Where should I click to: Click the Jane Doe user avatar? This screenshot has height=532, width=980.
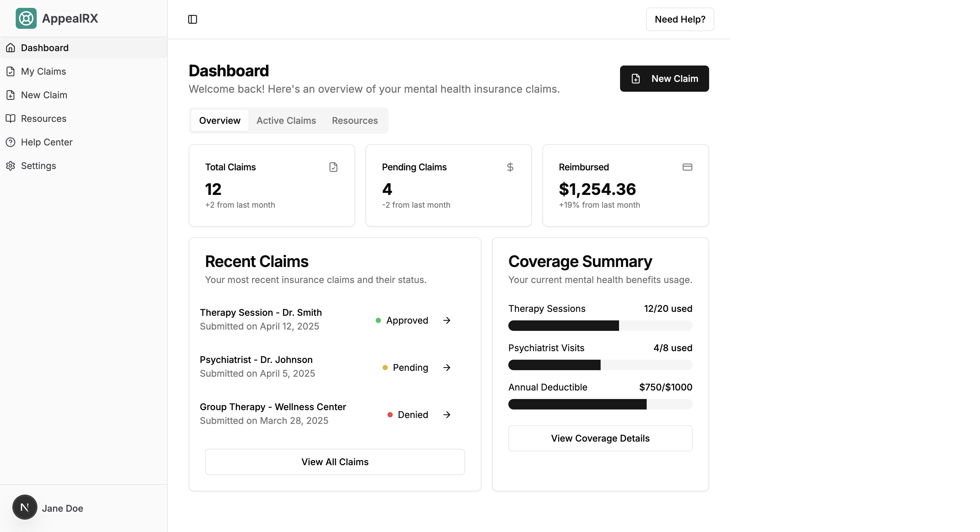pos(25,507)
